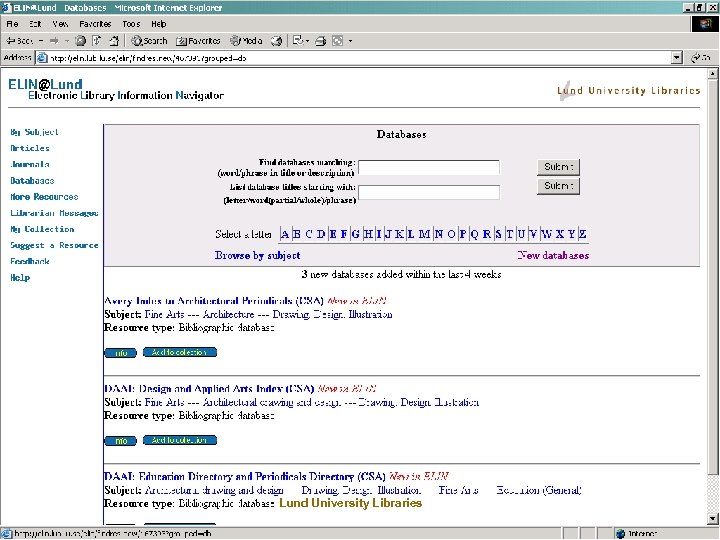
Task: Click the vertical scrollbar thumb
Action: (712, 276)
